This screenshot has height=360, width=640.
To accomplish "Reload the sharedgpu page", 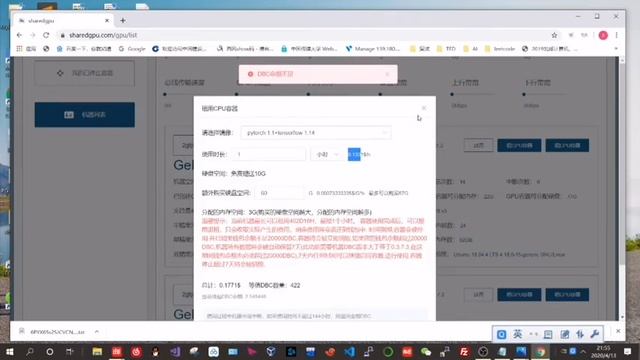I will point(46,35).
